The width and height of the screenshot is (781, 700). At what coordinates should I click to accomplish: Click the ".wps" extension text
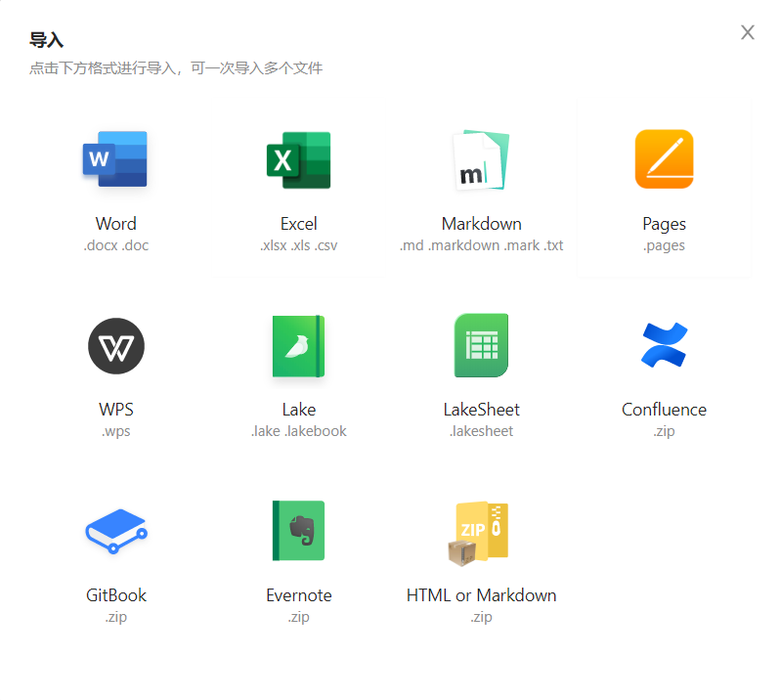click(116, 431)
